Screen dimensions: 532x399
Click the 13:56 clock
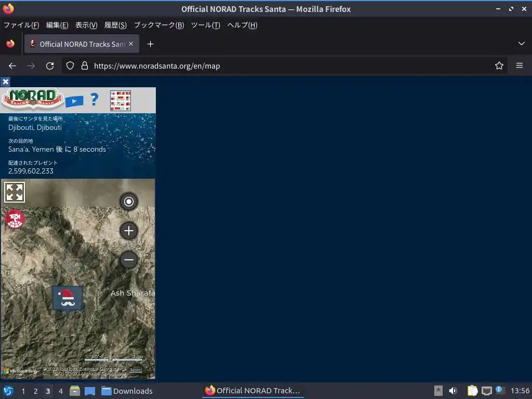(x=520, y=391)
